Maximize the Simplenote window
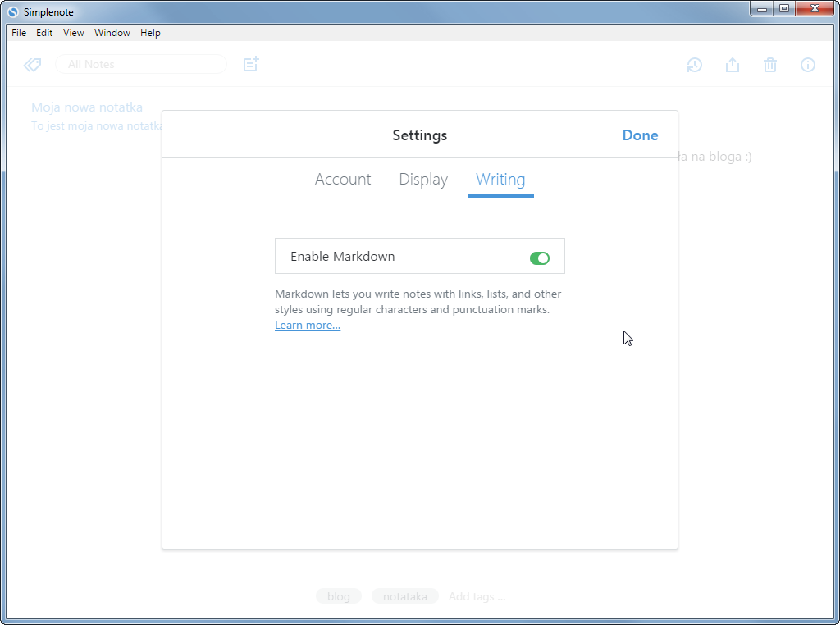The image size is (840, 625). 784,9
